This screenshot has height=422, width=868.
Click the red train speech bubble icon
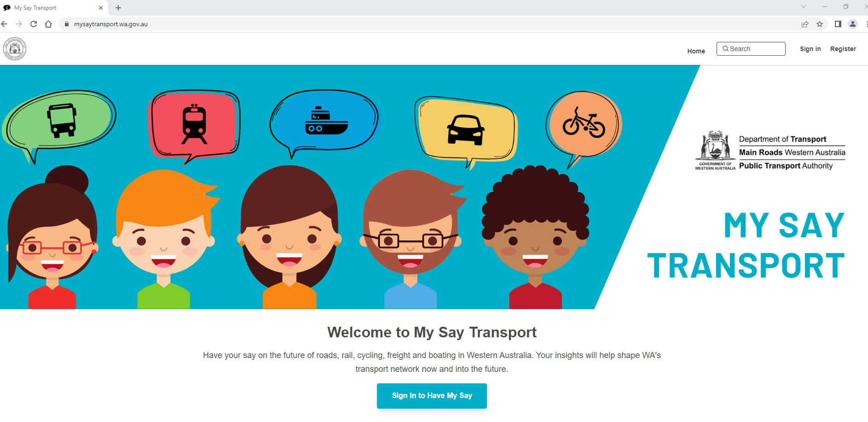pos(194,124)
